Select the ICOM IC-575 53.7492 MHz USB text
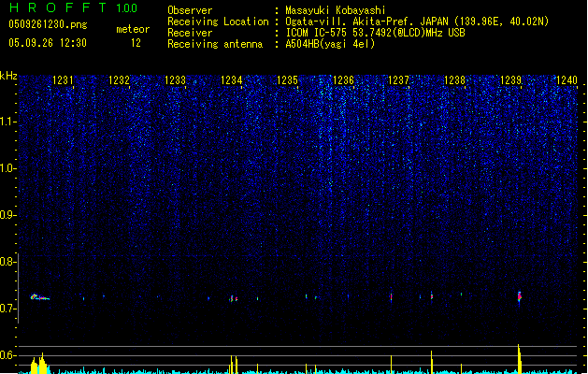The height and width of the screenshot is (374, 588). point(376,33)
